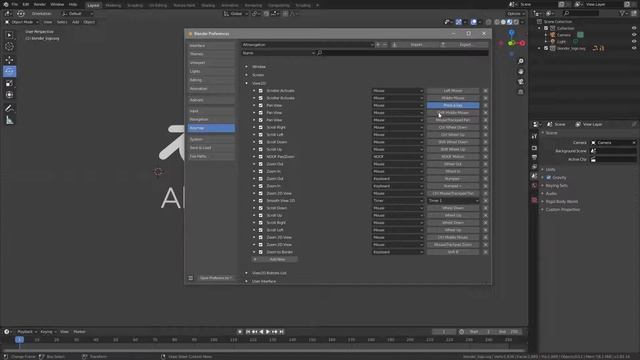The height and width of the screenshot is (360, 640).
Task: Open the keymap preset dropdown
Action: tap(307, 44)
